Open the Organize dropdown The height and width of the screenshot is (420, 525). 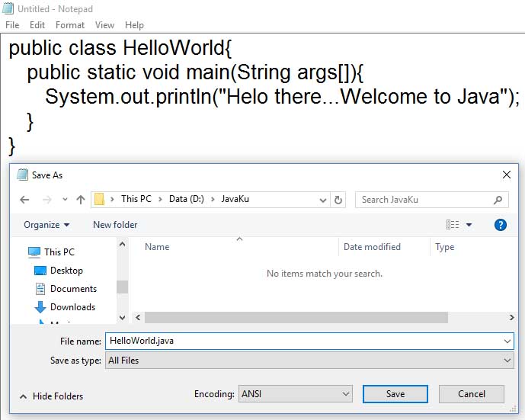coord(46,225)
